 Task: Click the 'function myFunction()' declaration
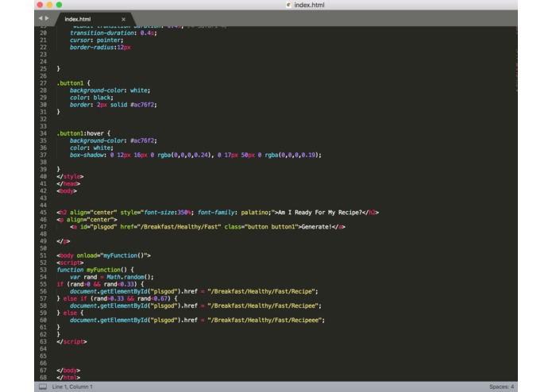pyautogui.click(x=92, y=270)
